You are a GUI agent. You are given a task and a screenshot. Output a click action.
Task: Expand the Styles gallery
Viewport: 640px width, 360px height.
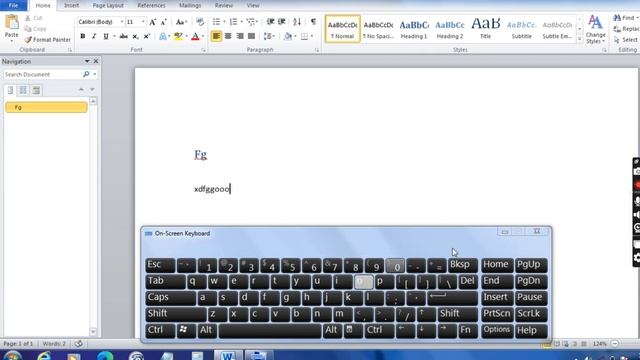pyautogui.click(x=579, y=39)
